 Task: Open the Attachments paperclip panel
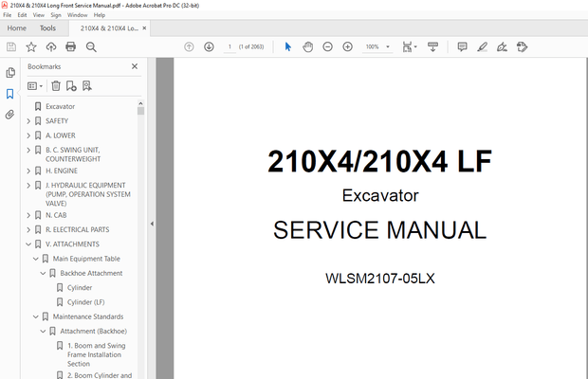click(10, 115)
